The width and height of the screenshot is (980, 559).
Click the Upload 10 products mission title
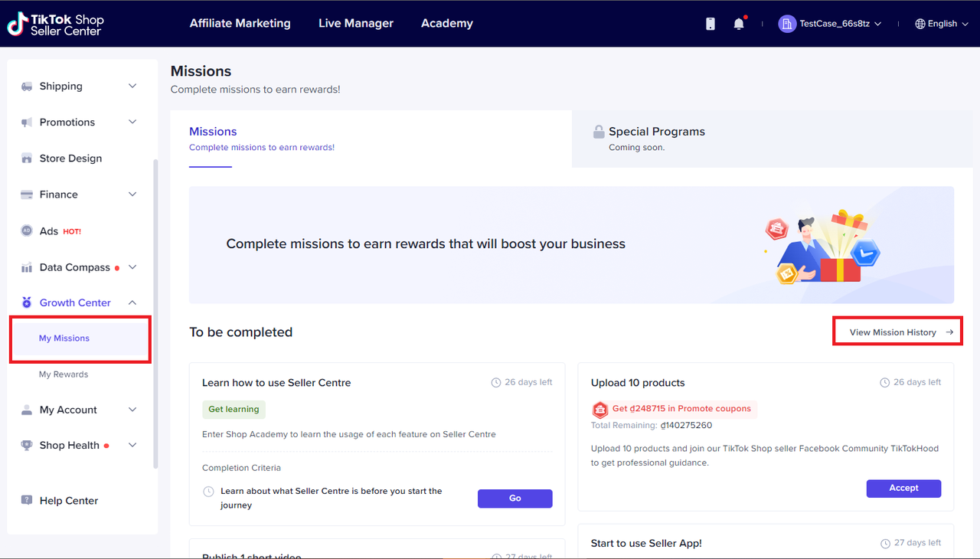[x=638, y=383]
